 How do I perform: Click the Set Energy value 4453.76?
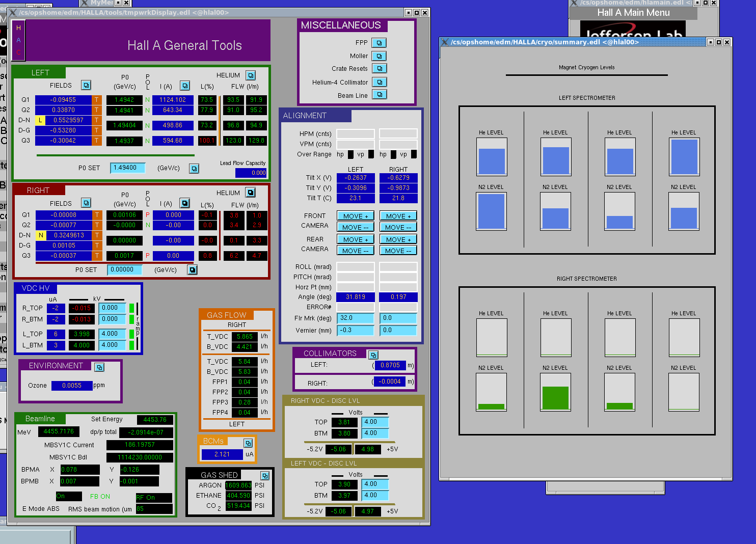point(155,420)
